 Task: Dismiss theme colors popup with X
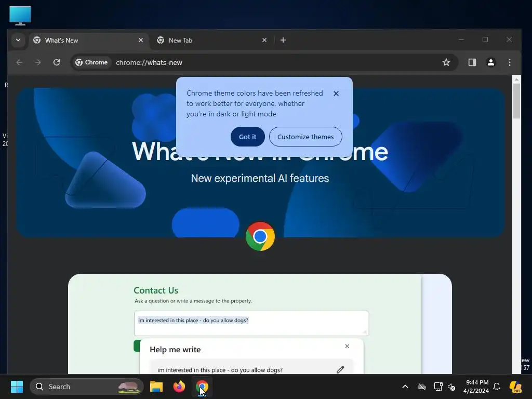[x=336, y=94]
